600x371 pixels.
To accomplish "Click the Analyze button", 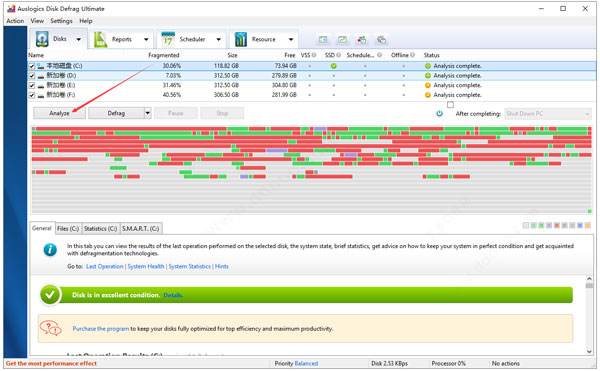I will 59,113.
